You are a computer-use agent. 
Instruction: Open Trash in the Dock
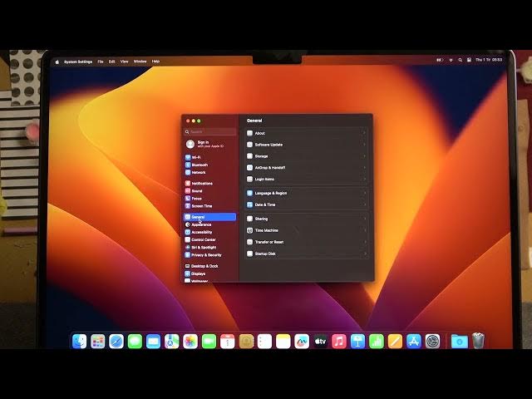click(478, 341)
